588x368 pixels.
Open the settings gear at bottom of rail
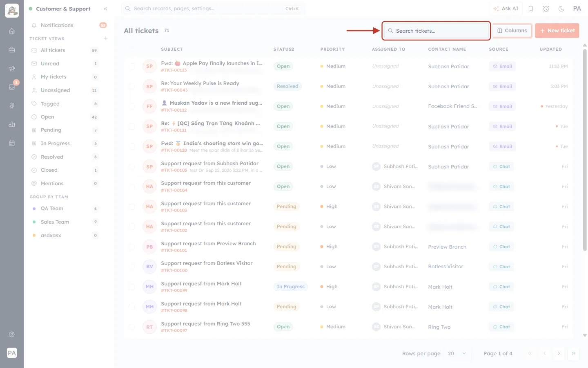[12, 334]
